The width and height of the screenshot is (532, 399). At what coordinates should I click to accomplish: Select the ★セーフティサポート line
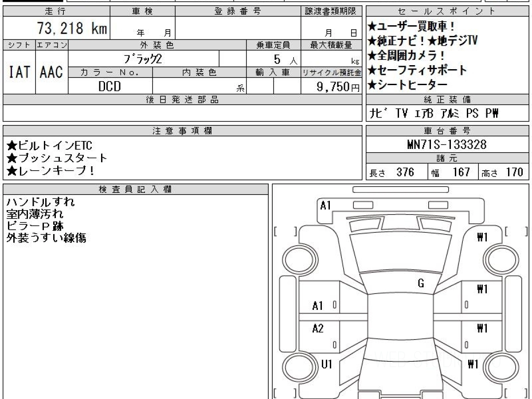(x=418, y=70)
